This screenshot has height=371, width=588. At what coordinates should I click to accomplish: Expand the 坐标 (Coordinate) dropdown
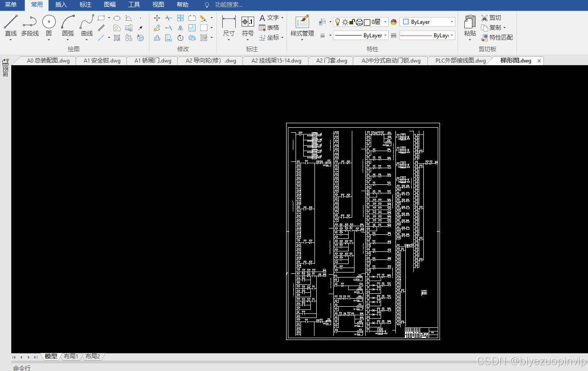tap(282, 38)
